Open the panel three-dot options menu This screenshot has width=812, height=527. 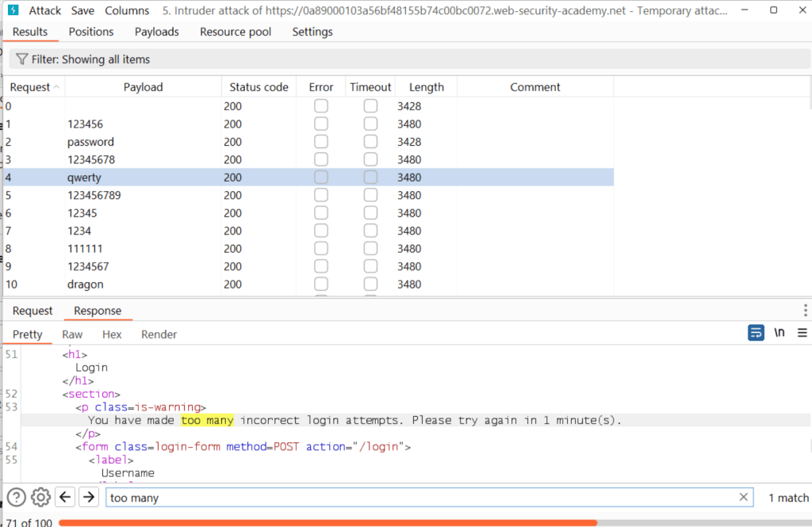click(805, 311)
